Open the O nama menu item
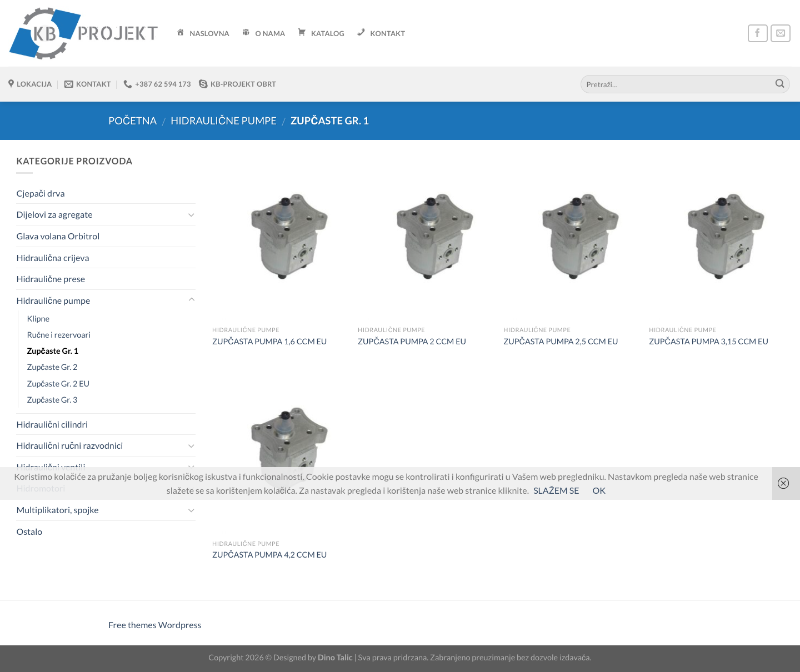This screenshot has width=800, height=672. click(x=264, y=33)
